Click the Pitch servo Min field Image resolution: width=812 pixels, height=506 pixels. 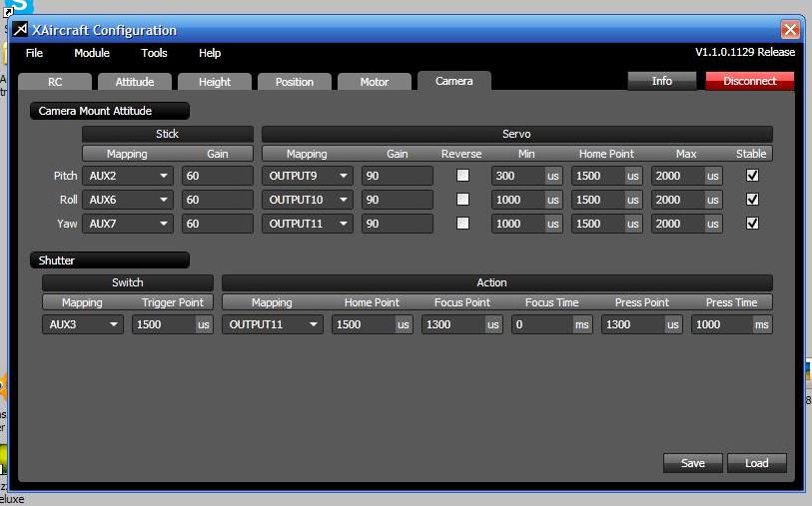(x=517, y=176)
